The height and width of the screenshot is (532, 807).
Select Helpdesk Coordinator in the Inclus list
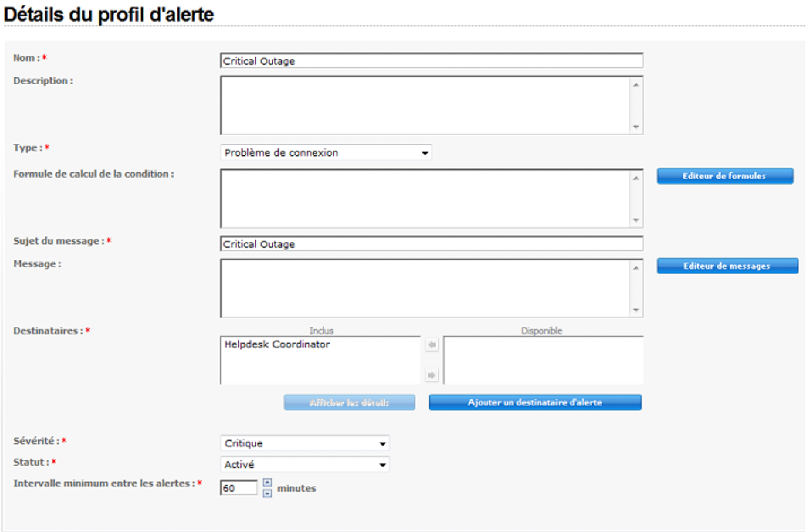coord(277,345)
